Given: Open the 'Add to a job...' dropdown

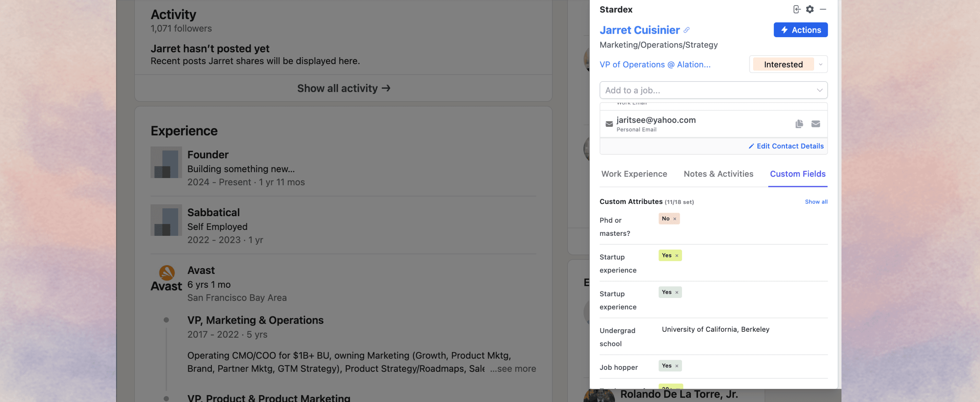Looking at the screenshot, I should click(x=713, y=90).
